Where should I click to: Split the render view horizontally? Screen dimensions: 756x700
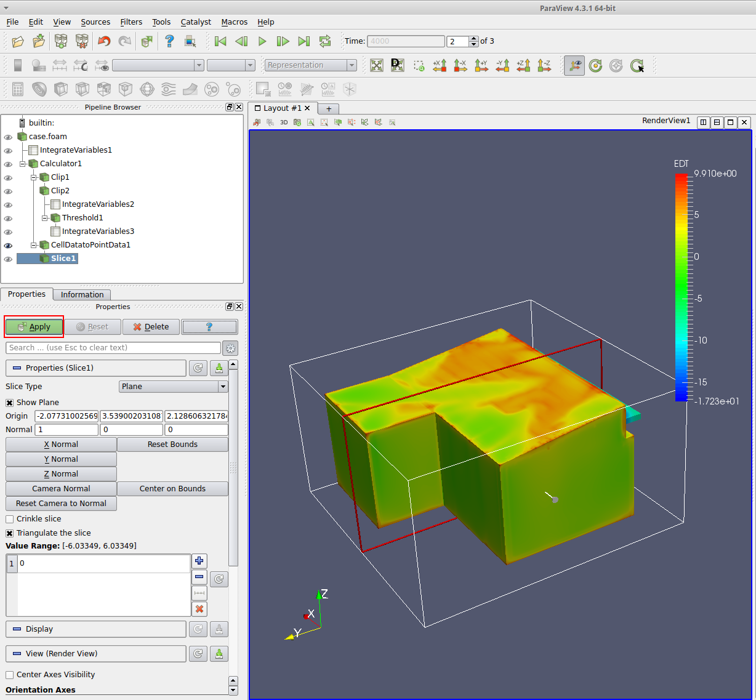[x=703, y=122]
